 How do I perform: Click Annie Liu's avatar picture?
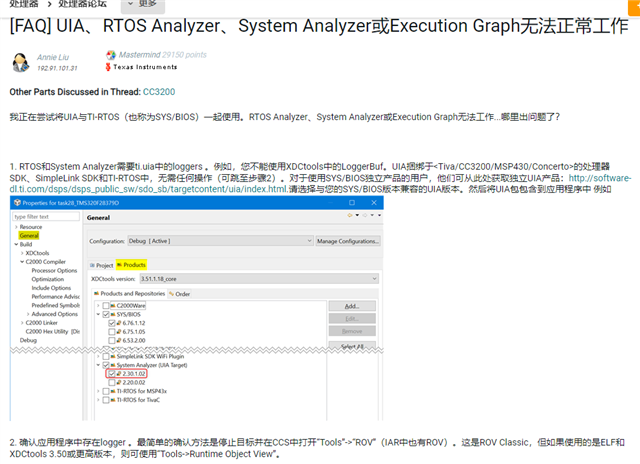coord(20,62)
